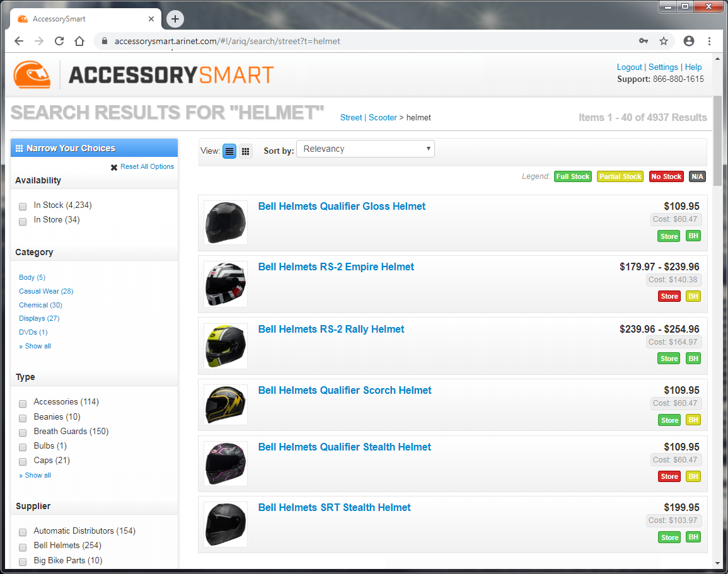Viewport: 728px width, 574px height.
Task: Check the Caps type filter
Action: [23, 462]
